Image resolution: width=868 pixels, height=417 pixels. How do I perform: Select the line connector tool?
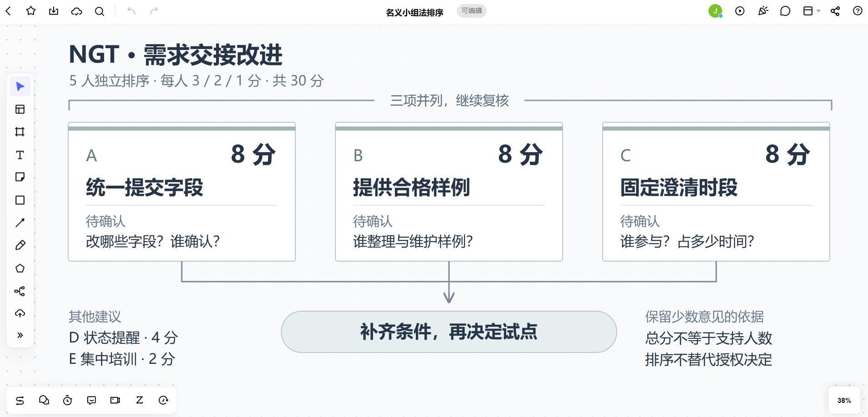click(20, 223)
